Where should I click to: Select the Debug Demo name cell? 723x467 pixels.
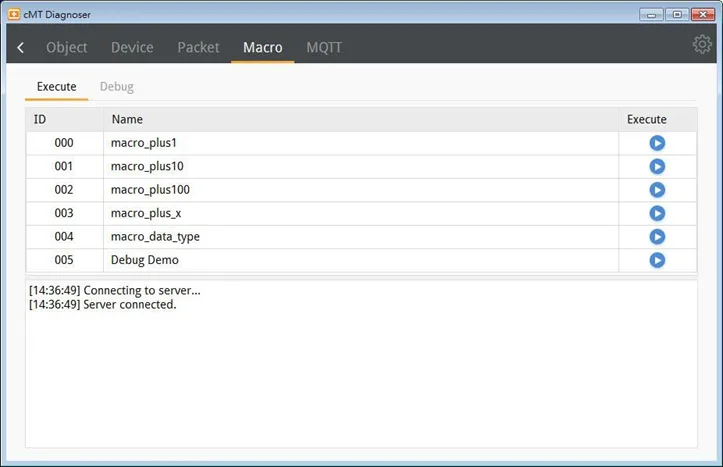361,260
